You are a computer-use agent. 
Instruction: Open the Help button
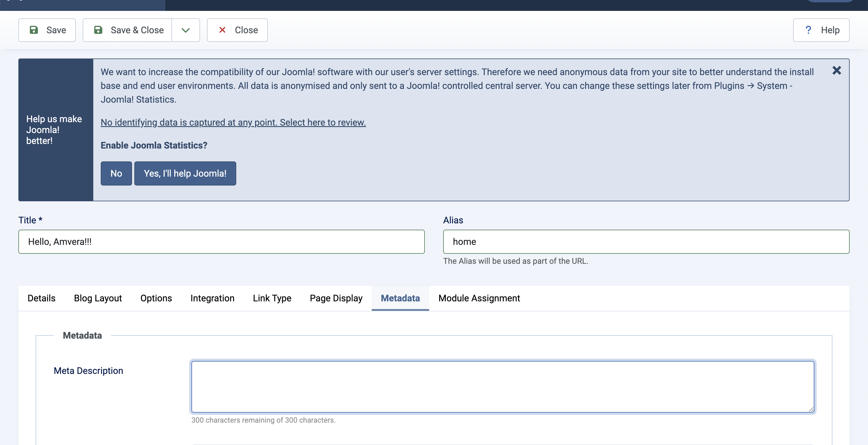coord(821,30)
